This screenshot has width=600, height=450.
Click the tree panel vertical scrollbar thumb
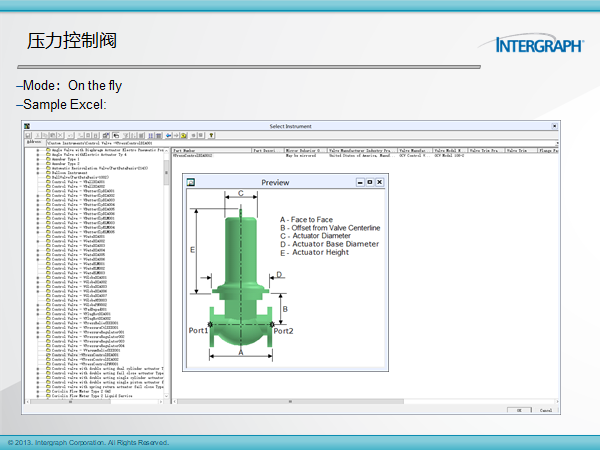click(166, 173)
